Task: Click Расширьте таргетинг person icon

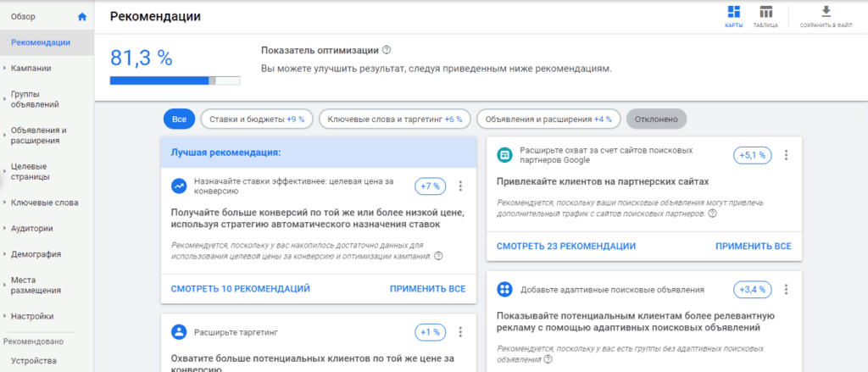Action: coord(178,332)
